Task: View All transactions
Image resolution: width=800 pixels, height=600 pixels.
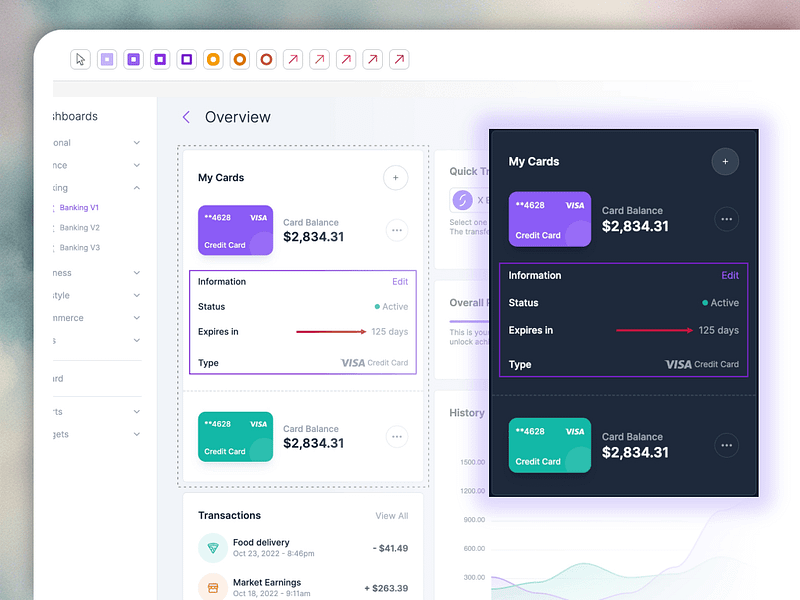Action: [392, 516]
